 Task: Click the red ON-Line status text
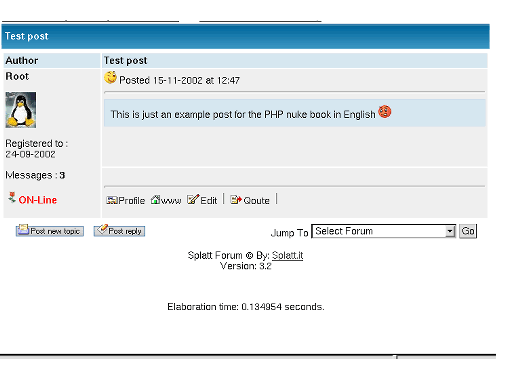tap(38, 200)
